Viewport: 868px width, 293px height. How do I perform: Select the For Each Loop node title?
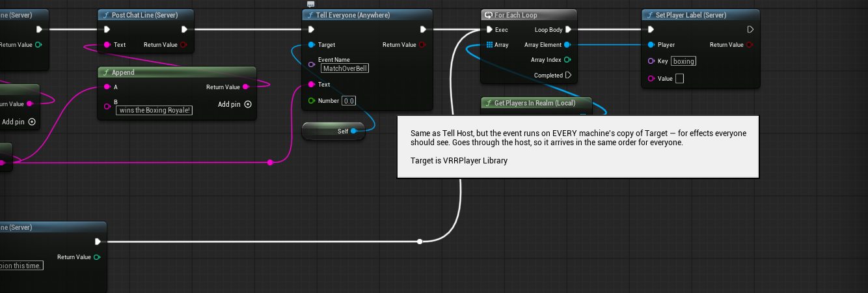516,14
